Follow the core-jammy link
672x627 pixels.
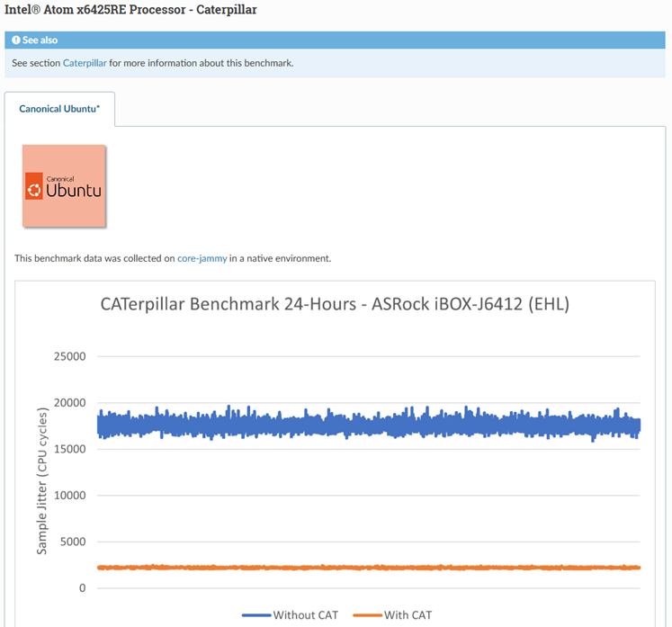(x=202, y=258)
